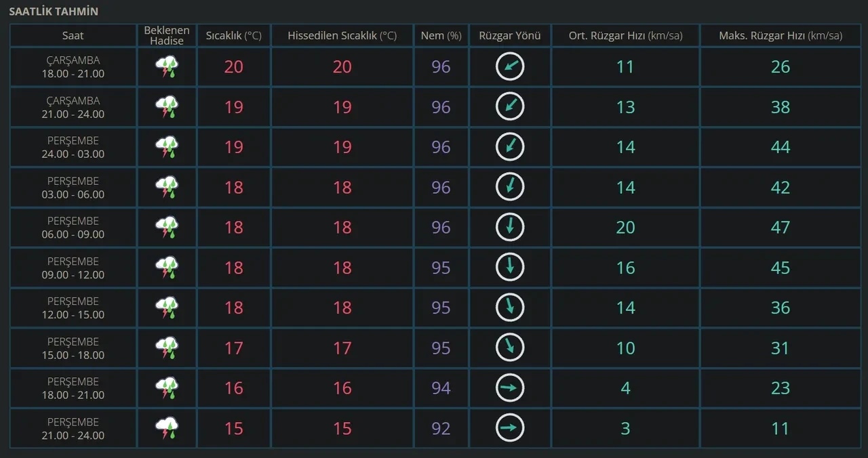Click the SAATLİK TAHMİN heading
The image size is (868, 458).
[53, 12]
